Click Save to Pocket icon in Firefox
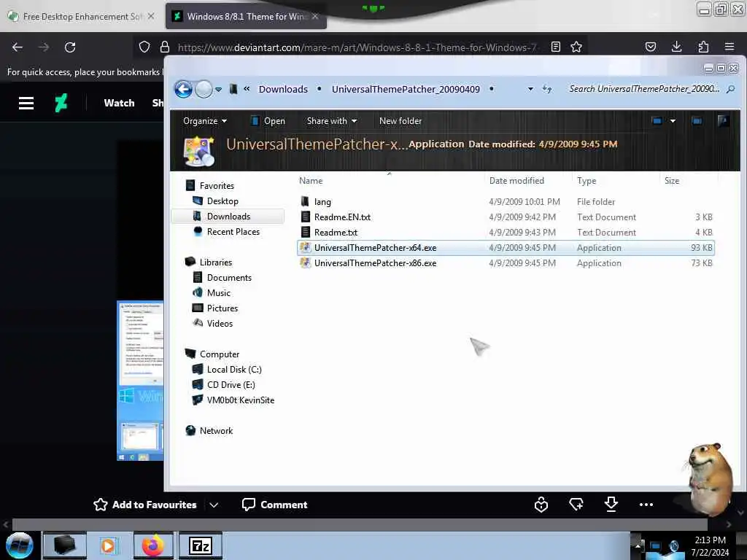The width and height of the screenshot is (747, 560). coord(650,47)
